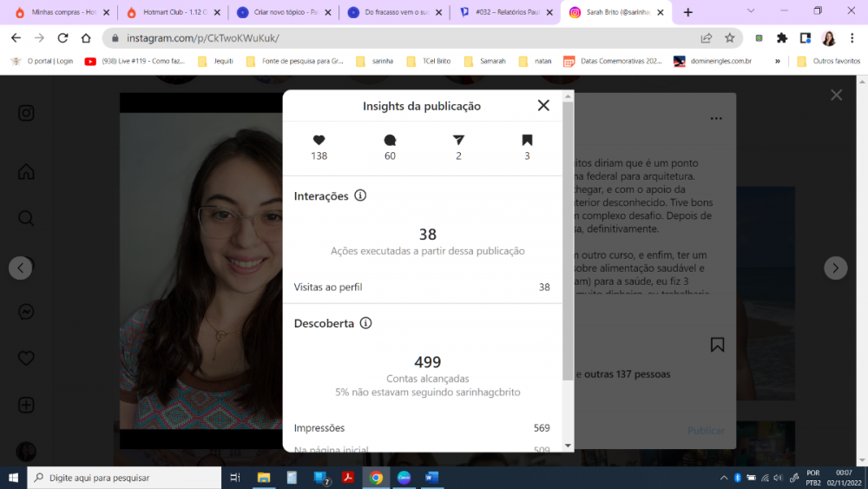Open Instagram search magnifier in sidebar
Viewport: 868px width, 489px height.
26,218
